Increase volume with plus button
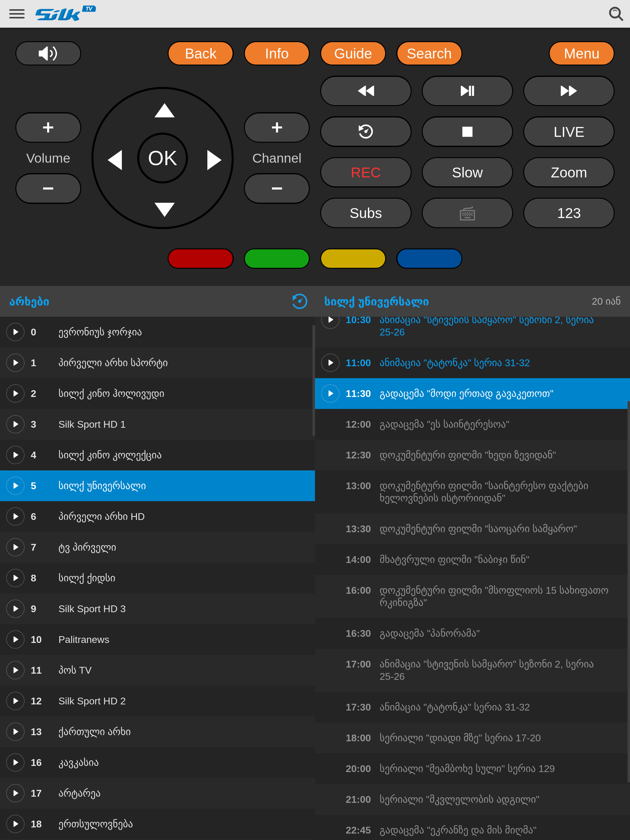 (x=48, y=127)
